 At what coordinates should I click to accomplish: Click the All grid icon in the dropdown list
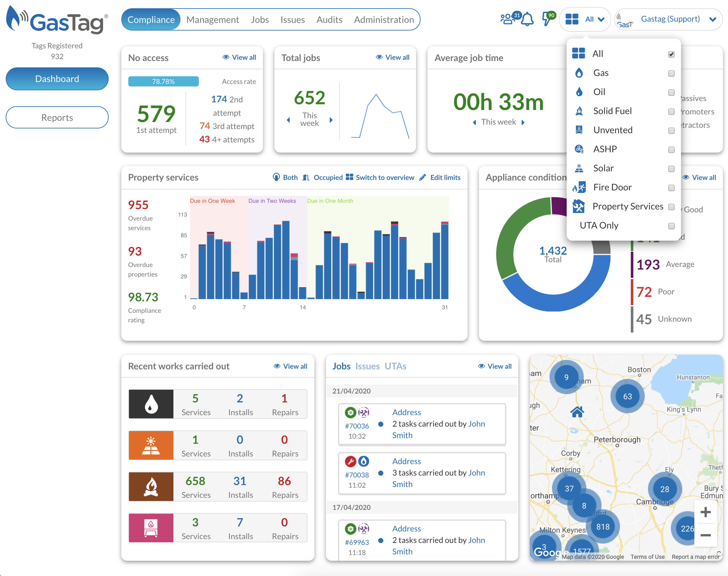578,53
